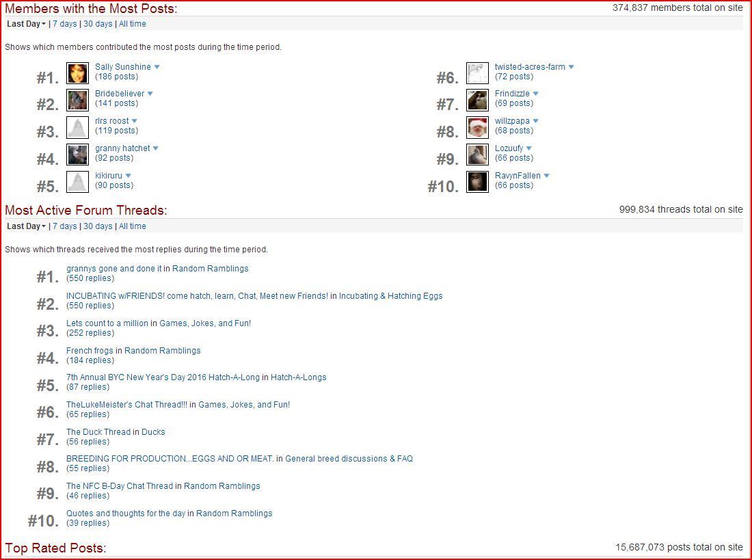Expand dropdown arrow next to Sally Sunshine
The width and height of the screenshot is (752, 560).
(157, 67)
